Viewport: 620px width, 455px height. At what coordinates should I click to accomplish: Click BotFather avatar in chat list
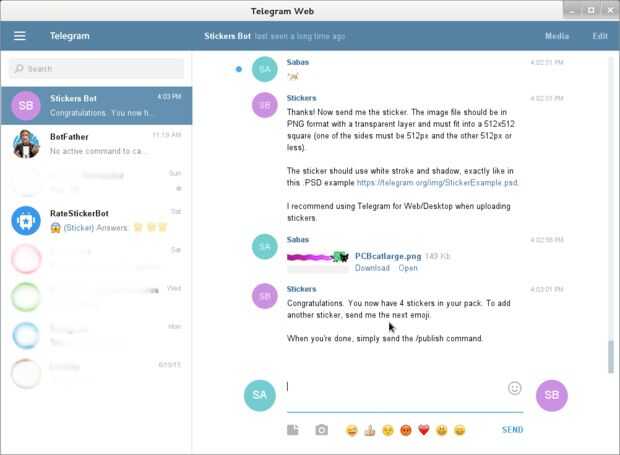(26, 143)
